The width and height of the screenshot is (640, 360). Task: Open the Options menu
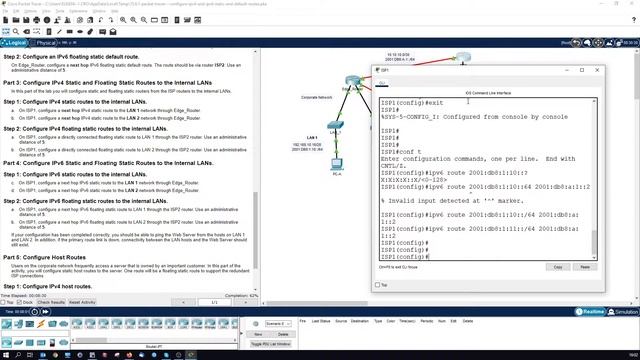(30, 11)
